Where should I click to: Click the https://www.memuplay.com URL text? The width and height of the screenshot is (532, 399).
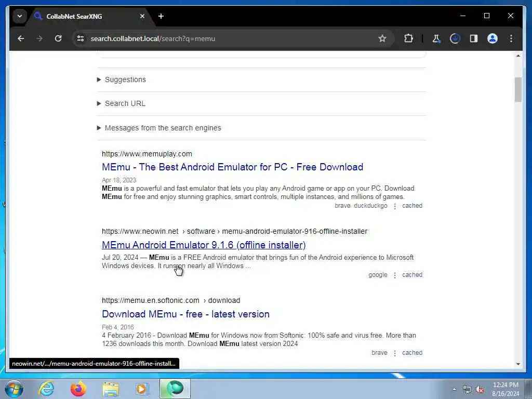(x=147, y=154)
